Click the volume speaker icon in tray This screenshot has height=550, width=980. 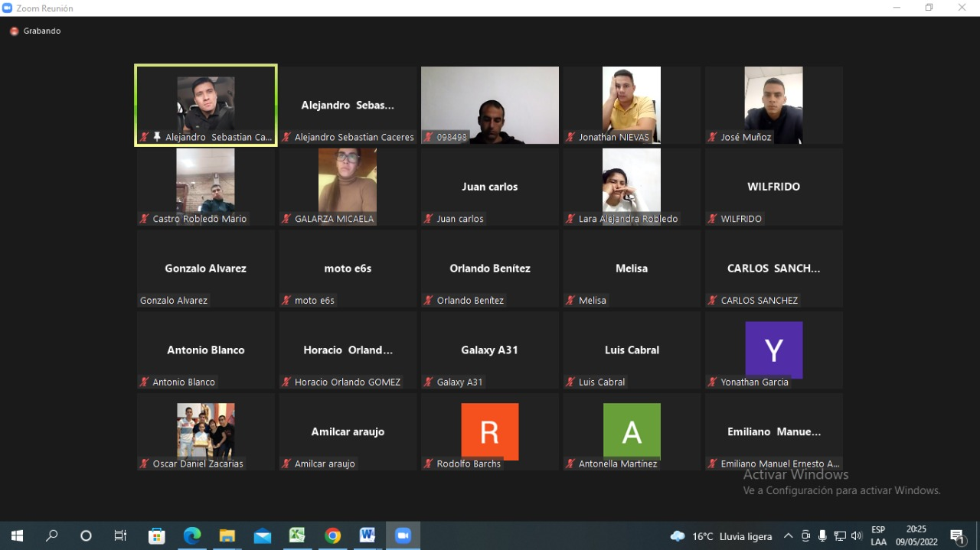[856, 536]
